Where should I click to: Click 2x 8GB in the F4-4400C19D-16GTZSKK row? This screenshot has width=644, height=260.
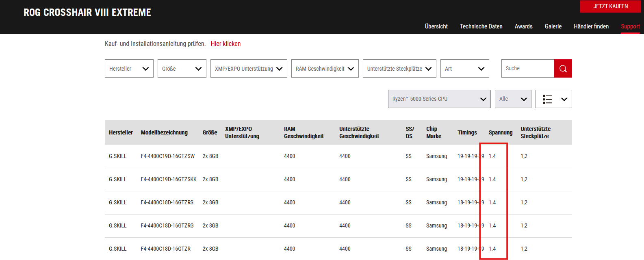[x=210, y=179]
